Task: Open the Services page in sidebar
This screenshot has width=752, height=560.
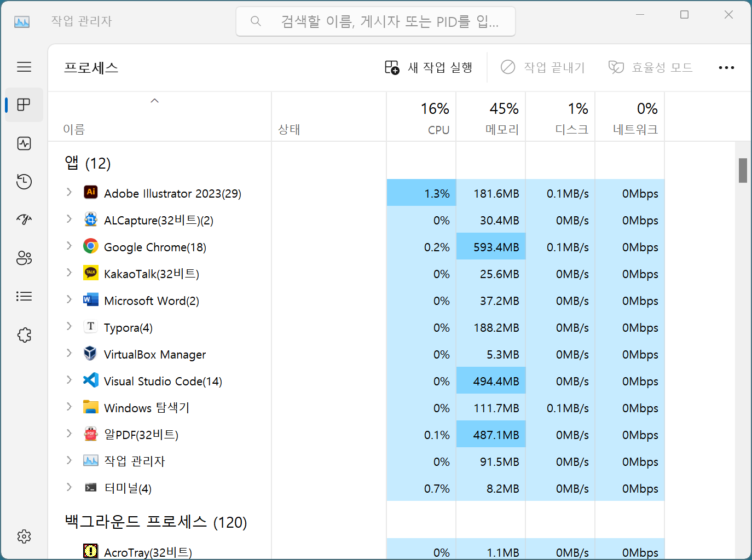Action: tap(24, 334)
